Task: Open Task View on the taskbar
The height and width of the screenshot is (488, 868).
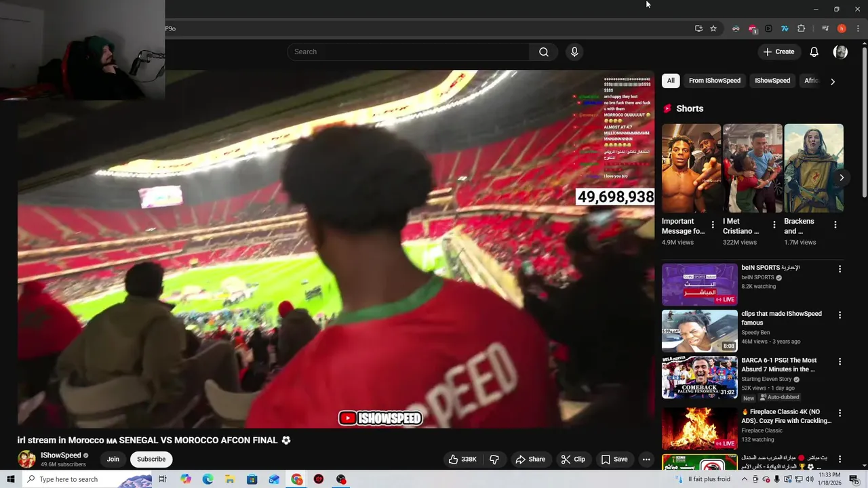Action: (163, 479)
